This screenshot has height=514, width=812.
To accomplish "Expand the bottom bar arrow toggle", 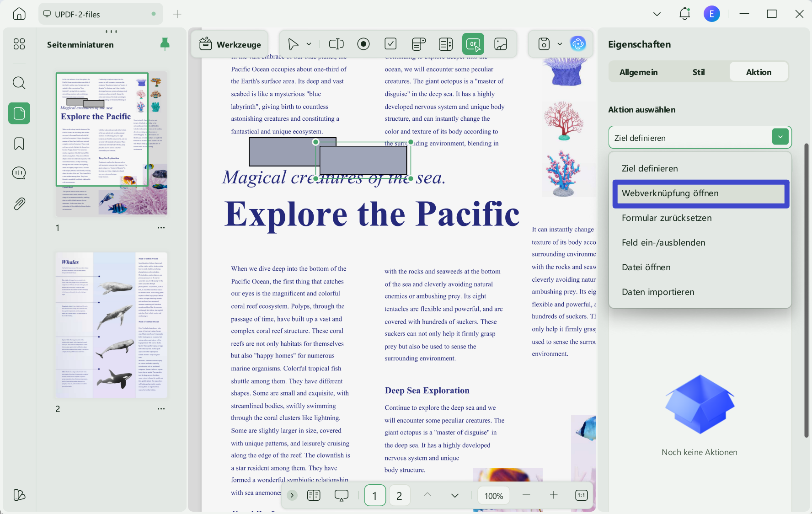I will click(292, 495).
